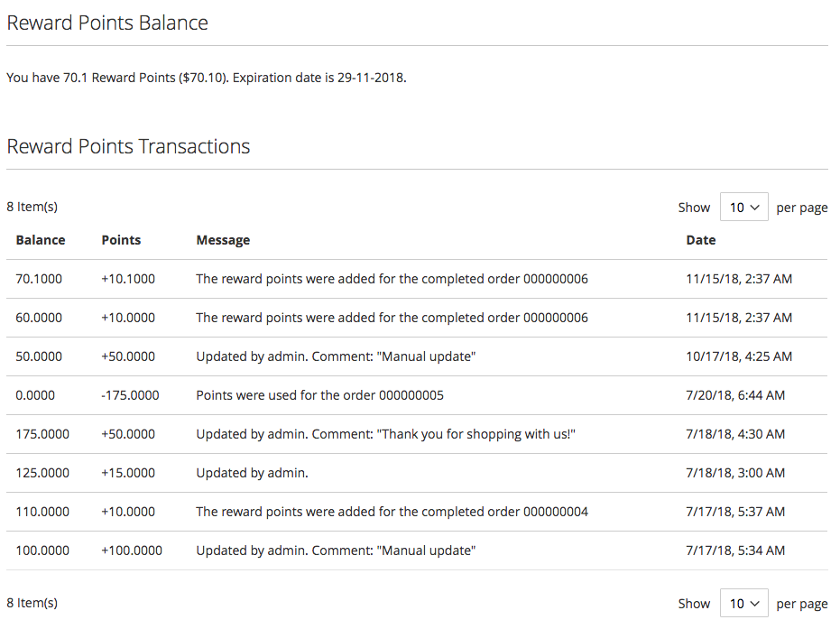Click the date 10/17/18, 4:25 AM
Viewport: 840px width, 629px height.
(739, 356)
